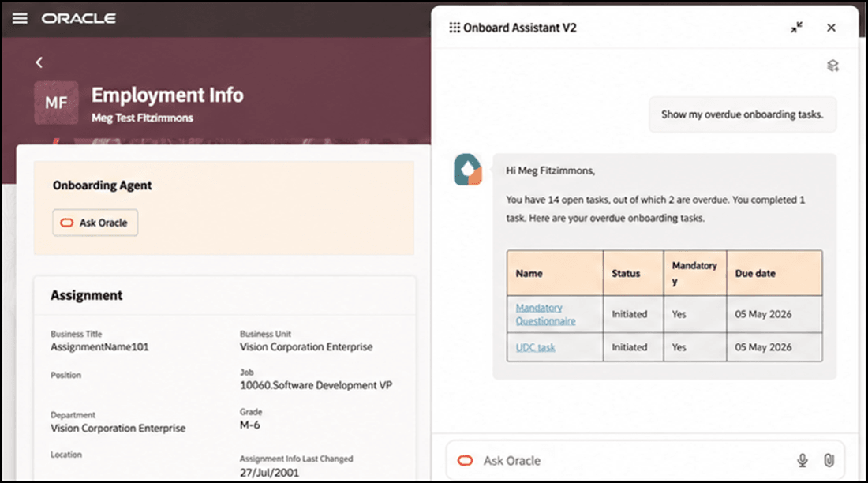Image resolution: width=868 pixels, height=483 pixels.
Task: Open the hamburger navigation menu
Action: 20,18
